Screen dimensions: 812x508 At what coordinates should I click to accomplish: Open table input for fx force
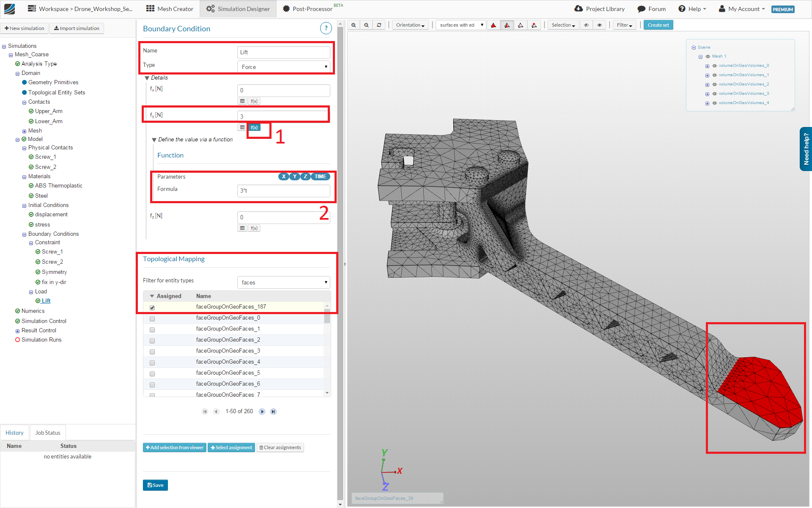242,101
